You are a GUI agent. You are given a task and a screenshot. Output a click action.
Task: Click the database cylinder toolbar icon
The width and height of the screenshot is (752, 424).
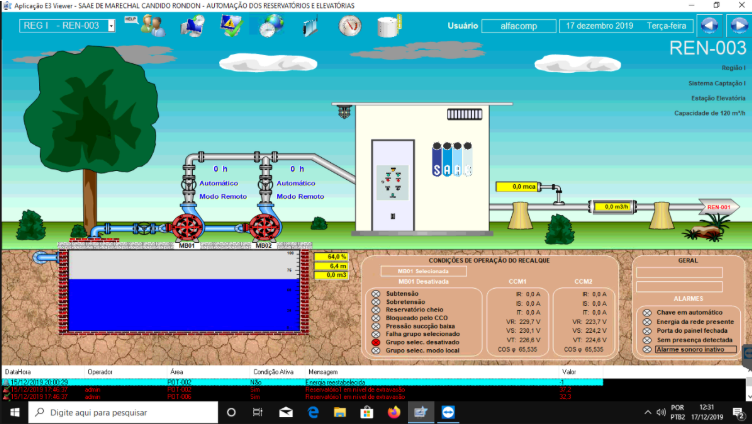pos(388,27)
